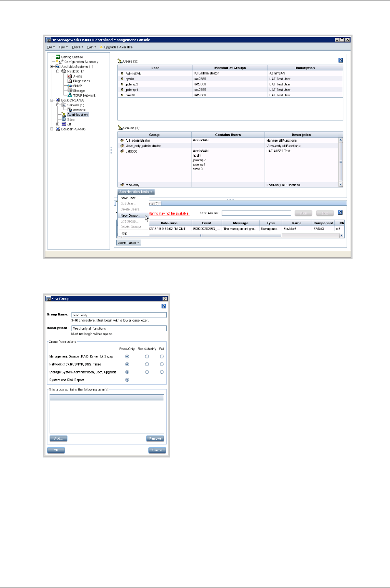Expand the cl1 cluster node
Viewport: 390px width, 588px height.
(x=58, y=124)
